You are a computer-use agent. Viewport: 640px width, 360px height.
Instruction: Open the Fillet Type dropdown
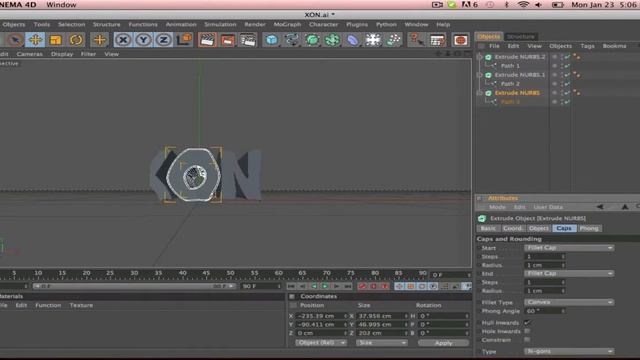[569, 302]
